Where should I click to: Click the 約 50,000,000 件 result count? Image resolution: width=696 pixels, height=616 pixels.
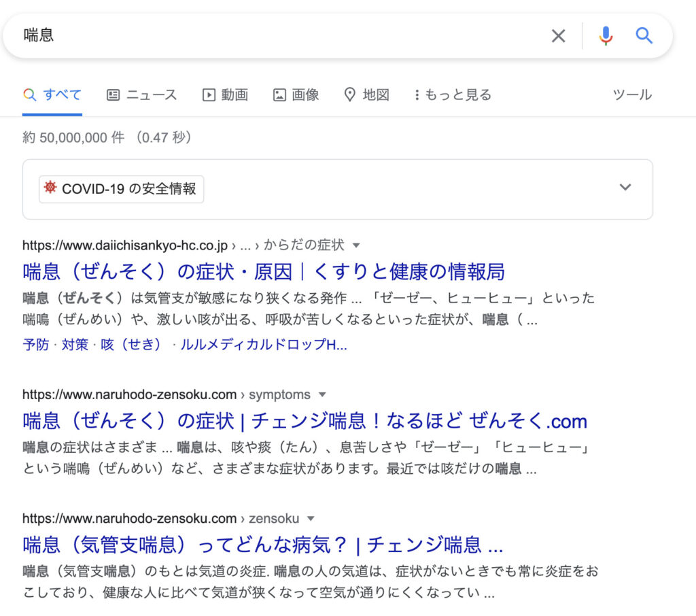click(73, 137)
